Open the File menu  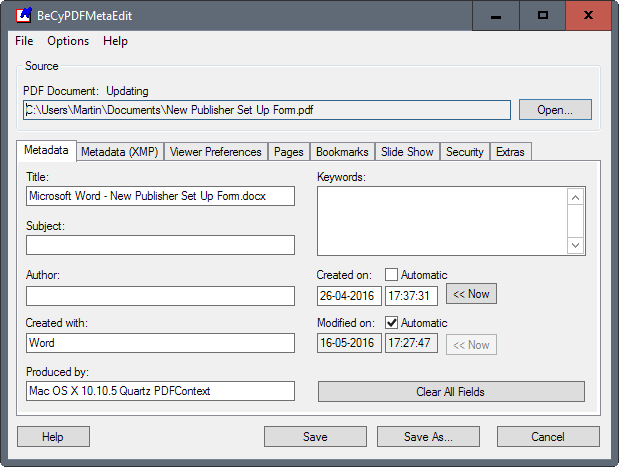24,41
